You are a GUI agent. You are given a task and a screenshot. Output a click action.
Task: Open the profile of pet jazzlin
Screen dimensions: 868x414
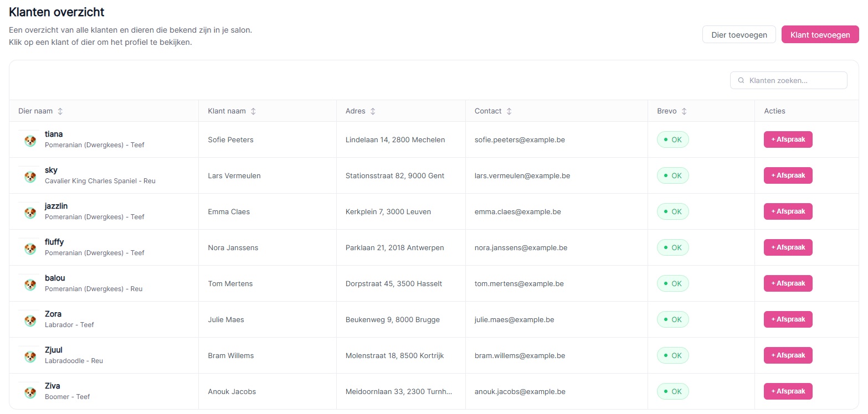coord(56,206)
